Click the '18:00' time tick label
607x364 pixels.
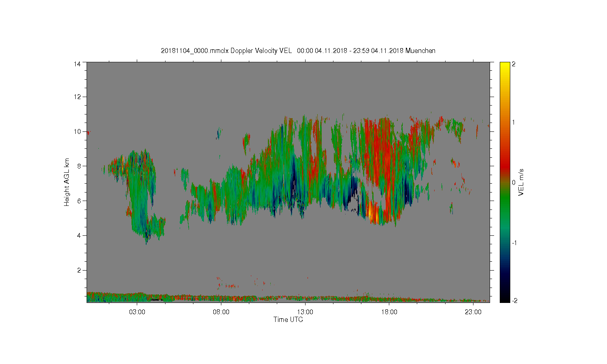[389, 312]
